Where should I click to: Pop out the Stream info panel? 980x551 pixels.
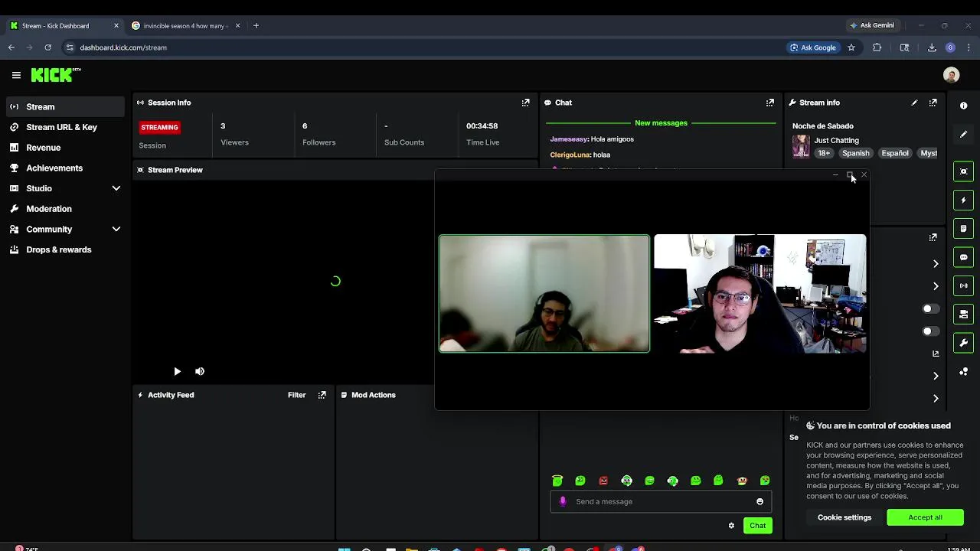[x=933, y=103]
